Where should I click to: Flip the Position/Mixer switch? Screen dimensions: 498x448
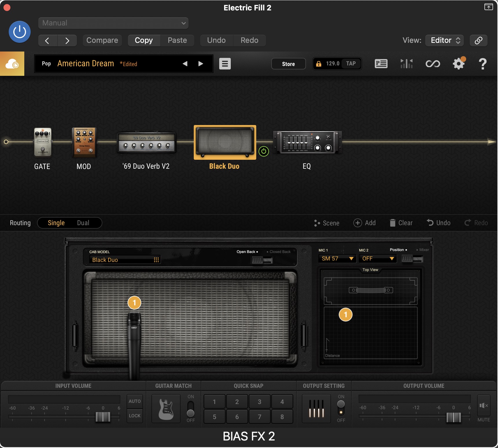pos(412,259)
